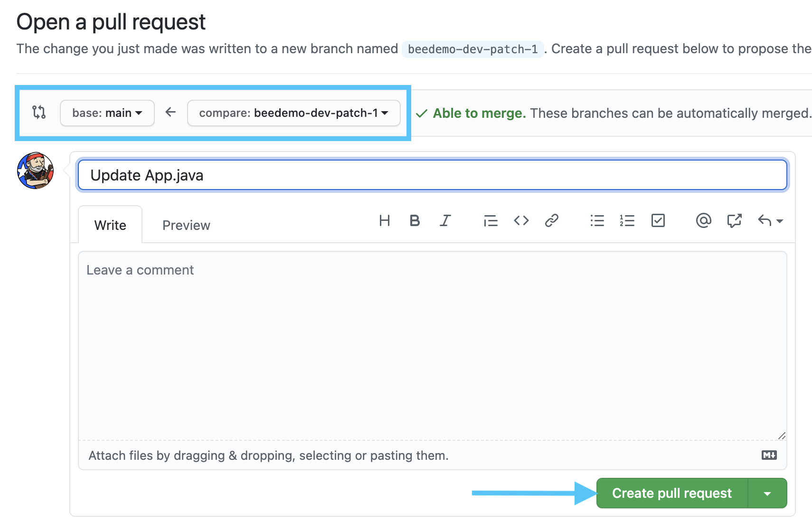Click the Create pull request button
The height and width of the screenshot is (532, 812).
pos(671,493)
